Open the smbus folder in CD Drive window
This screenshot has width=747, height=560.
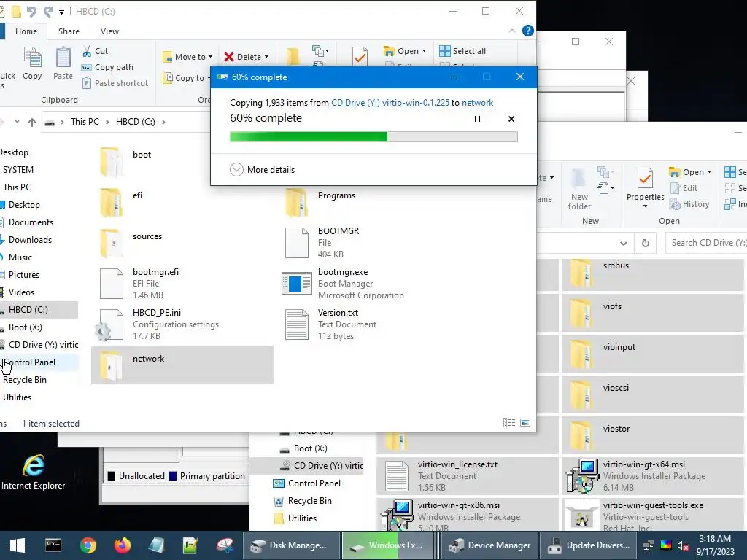(653, 273)
